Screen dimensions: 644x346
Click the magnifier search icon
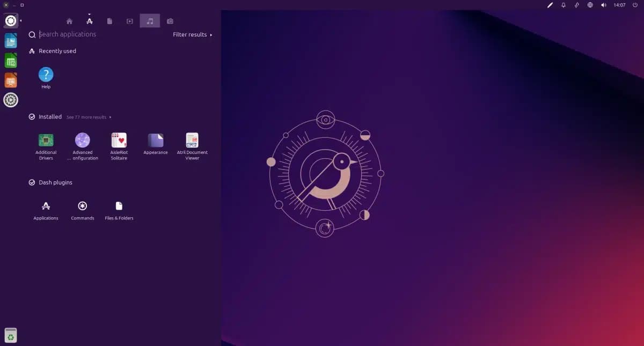(32, 35)
